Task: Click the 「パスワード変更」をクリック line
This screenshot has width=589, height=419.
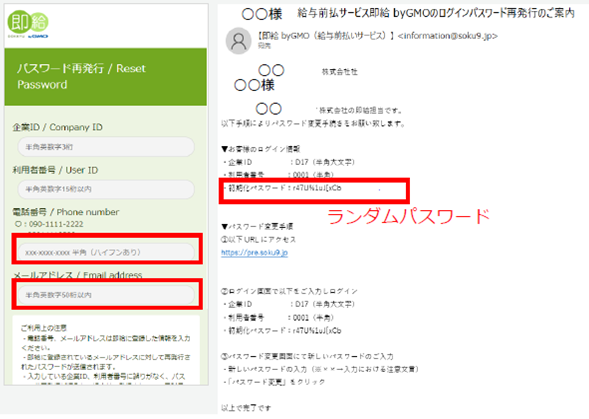Action: coord(273,382)
